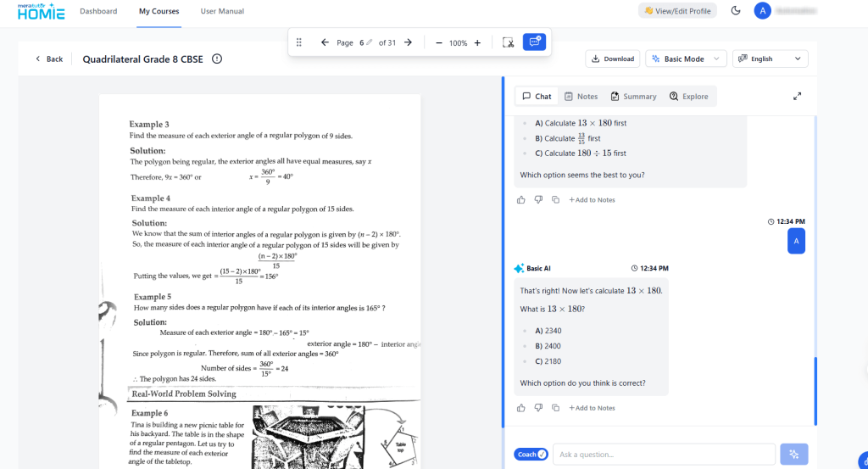The width and height of the screenshot is (868, 469).
Task: Click Real-World Problem Solving heading
Action: [x=184, y=394]
